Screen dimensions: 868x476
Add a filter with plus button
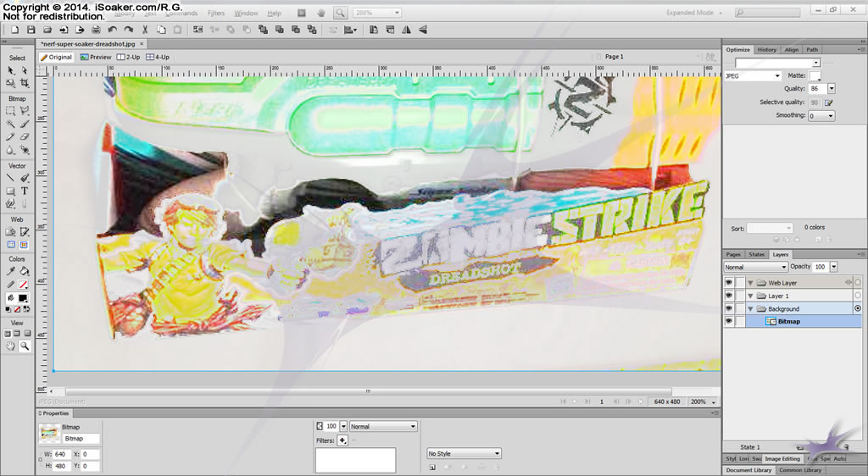click(x=342, y=440)
